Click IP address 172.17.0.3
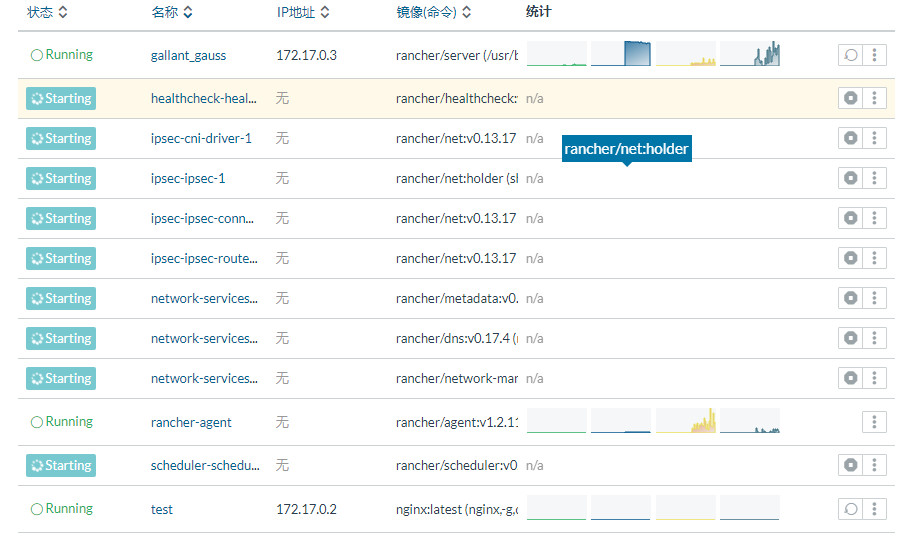This screenshot has height=537, width=915. click(306, 55)
